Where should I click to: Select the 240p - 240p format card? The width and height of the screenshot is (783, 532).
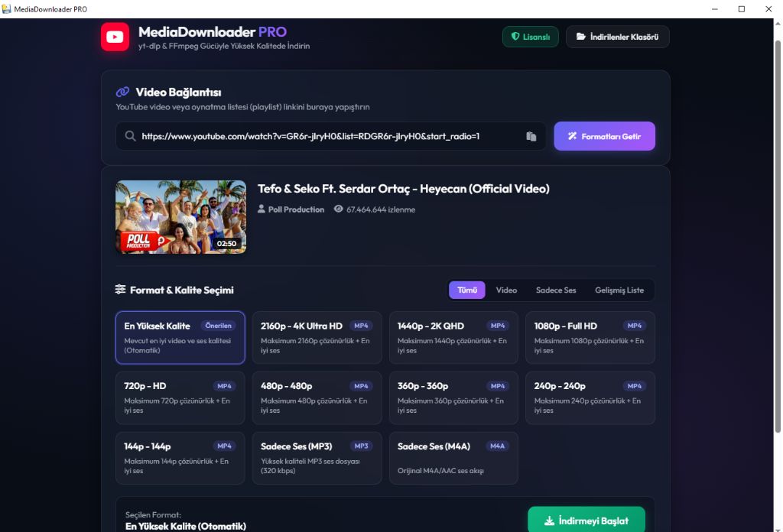[x=590, y=397]
